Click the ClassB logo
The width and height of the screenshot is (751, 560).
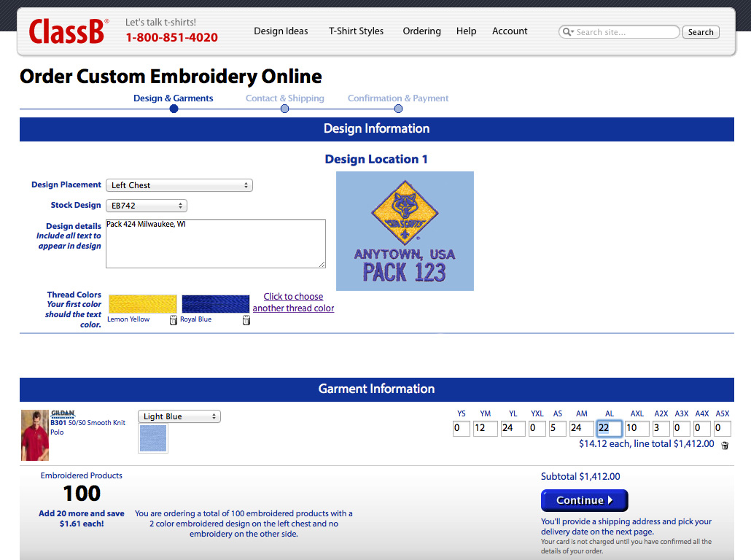[69, 31]
